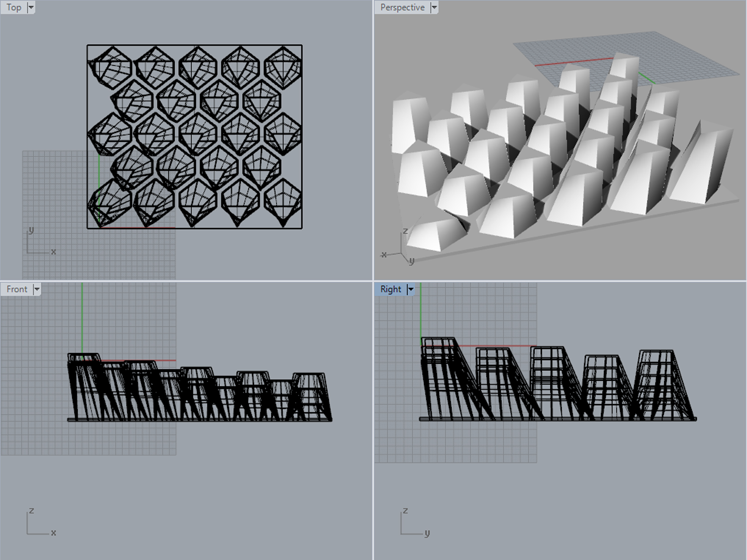Click the Right viewport title label
The image size is (747, 560).
coord(391,289)
